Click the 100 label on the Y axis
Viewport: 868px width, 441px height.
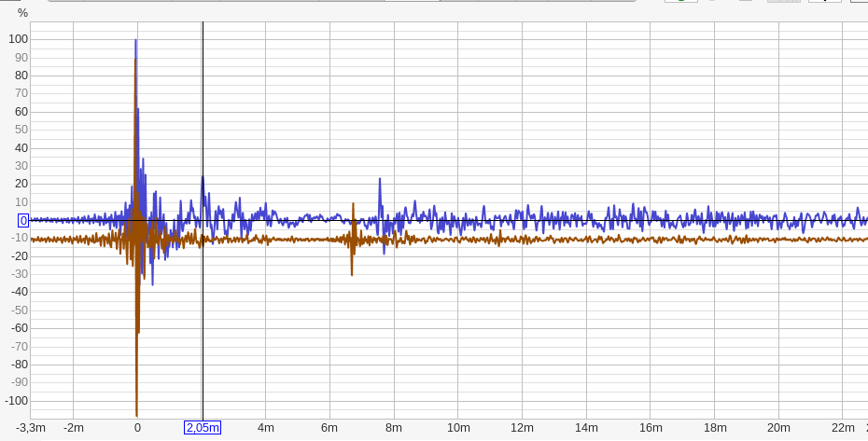click(19, 39)
